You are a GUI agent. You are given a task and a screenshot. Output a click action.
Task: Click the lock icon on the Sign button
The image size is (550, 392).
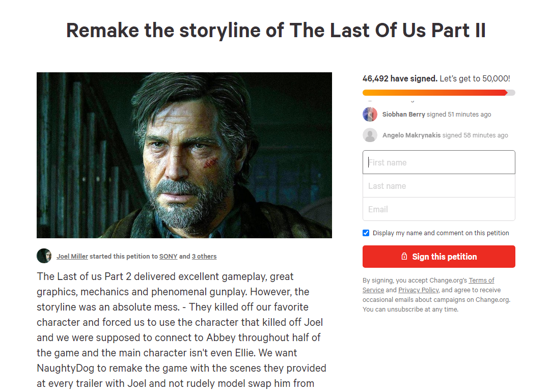[x=404, y=257]
